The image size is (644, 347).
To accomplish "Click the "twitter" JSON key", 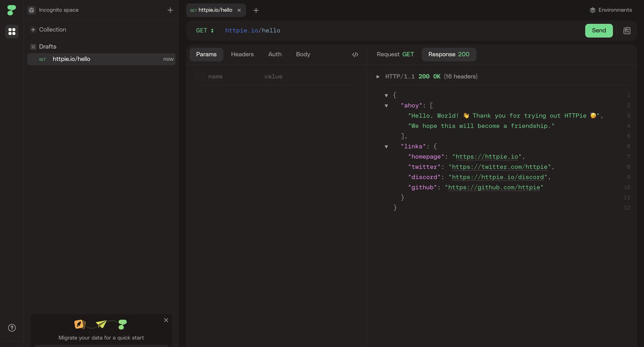I will pyautogui.click(x=425, y=167).
